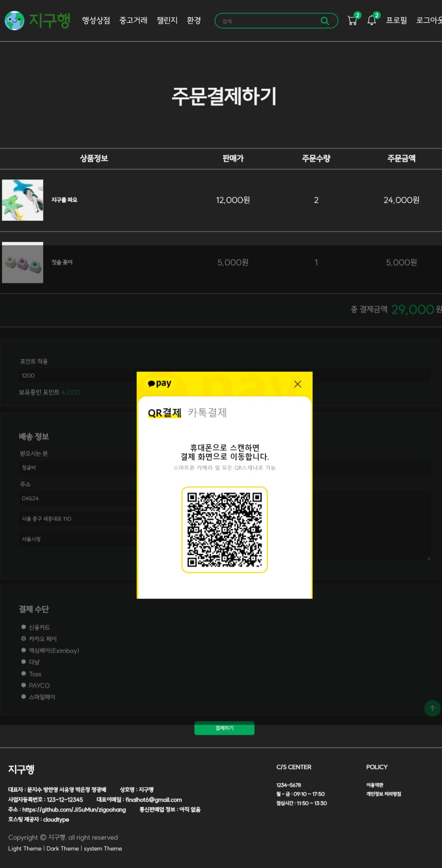
Task: Switch to QR결제 tab
Action: click(x=165, y=413)
